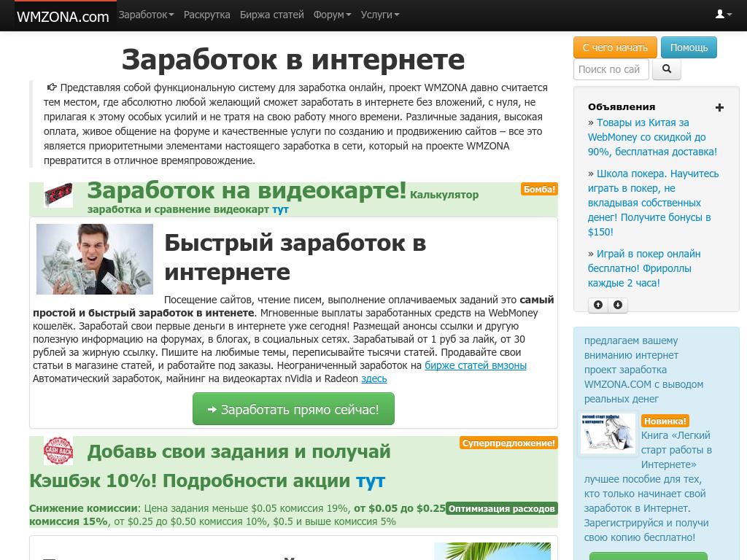
Task: Click the Помощь button
Action: click(x=689, y=47)
